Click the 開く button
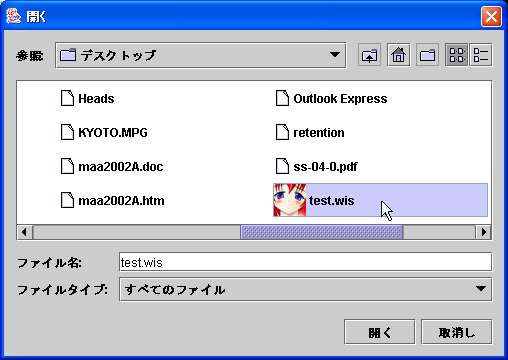 pyautogui.click(x=380, y=332)
